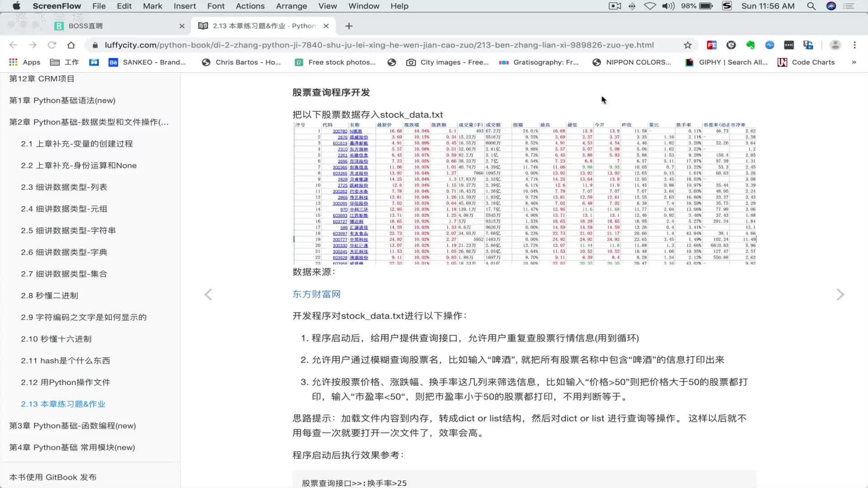Viewport: 868px width, 488px height.
Task: Open the Arrange menu
Action: pyautogui.click(x=291, y=6)
